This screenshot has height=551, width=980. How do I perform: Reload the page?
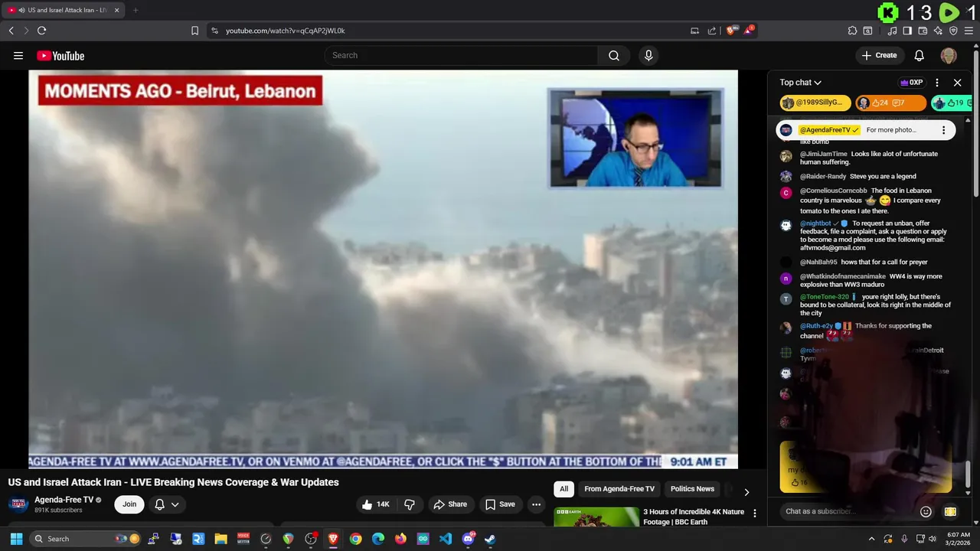41,31
